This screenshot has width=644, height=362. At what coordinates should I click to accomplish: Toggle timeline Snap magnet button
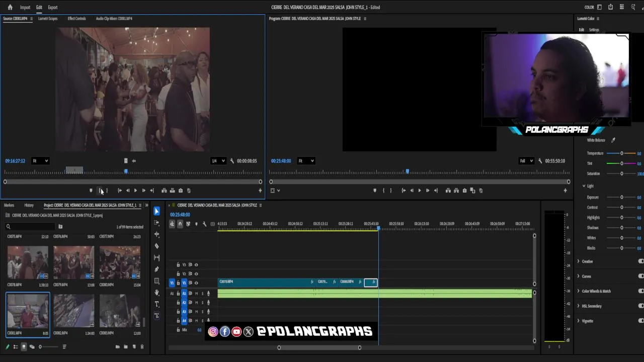(180, 224)
